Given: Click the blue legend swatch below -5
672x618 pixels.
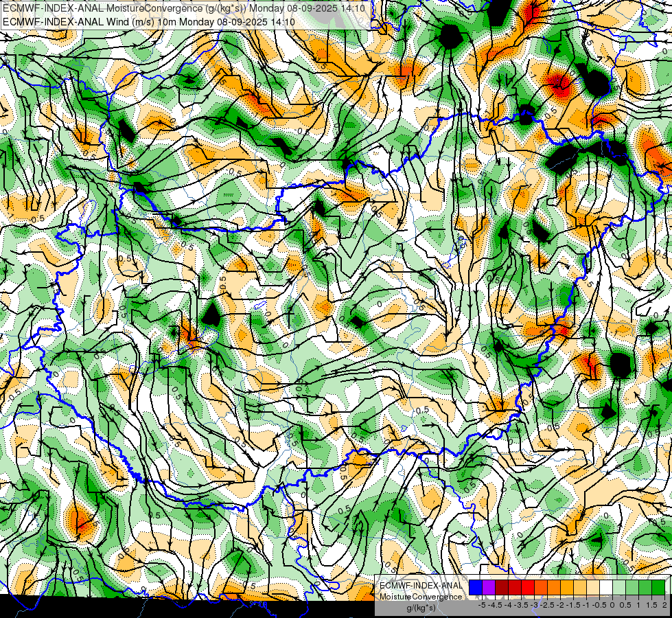Looking at the screenshot, I should click(476, 587).
